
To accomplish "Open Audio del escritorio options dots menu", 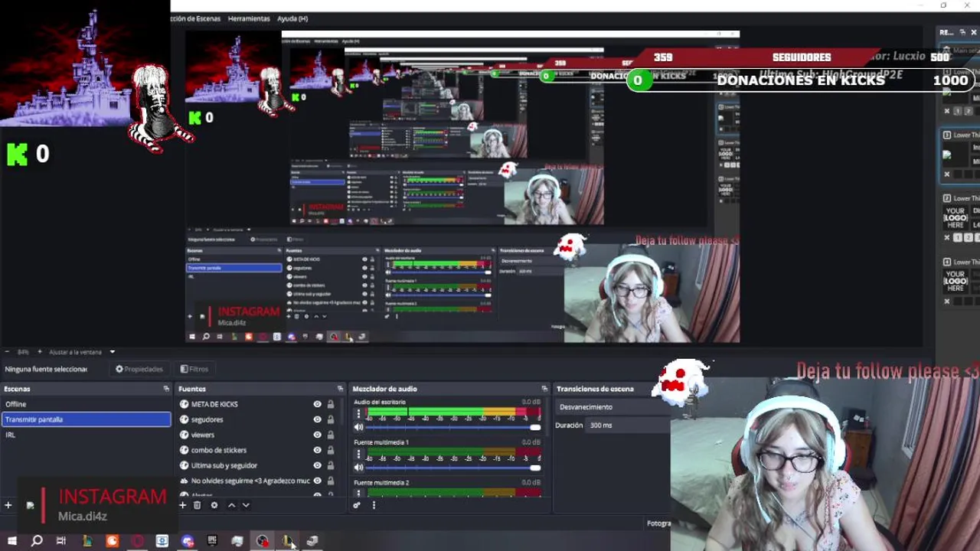I will click(x=358, y=414).
